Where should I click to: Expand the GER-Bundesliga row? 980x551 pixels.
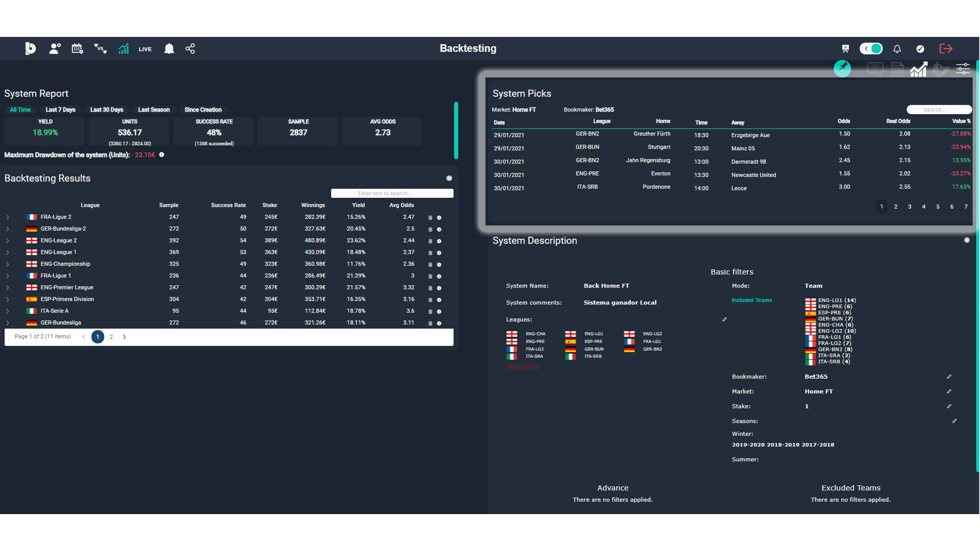[8, 323]
